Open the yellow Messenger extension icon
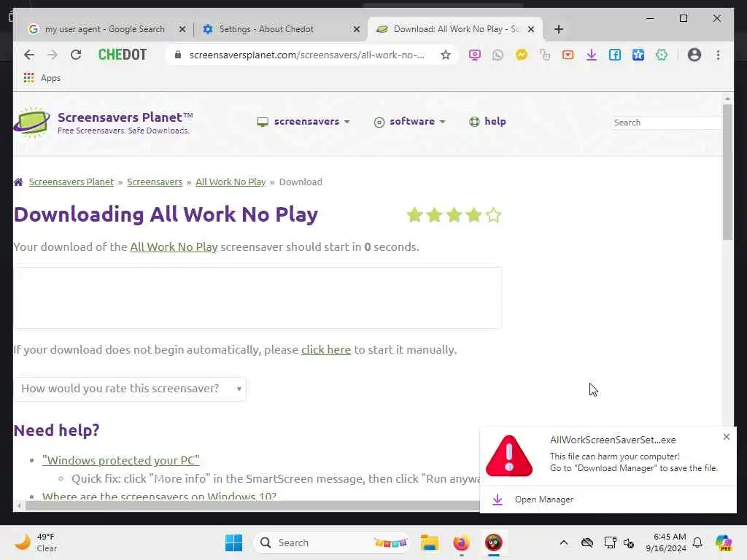The height and width of the screenshot is (560, 747). [521, 55]
